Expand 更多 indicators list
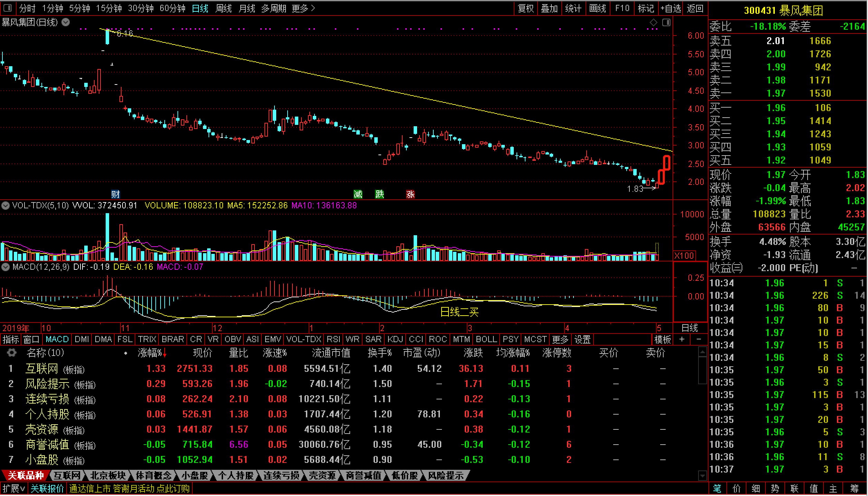This screenshot has width=868, height=496. click(560, 339)
